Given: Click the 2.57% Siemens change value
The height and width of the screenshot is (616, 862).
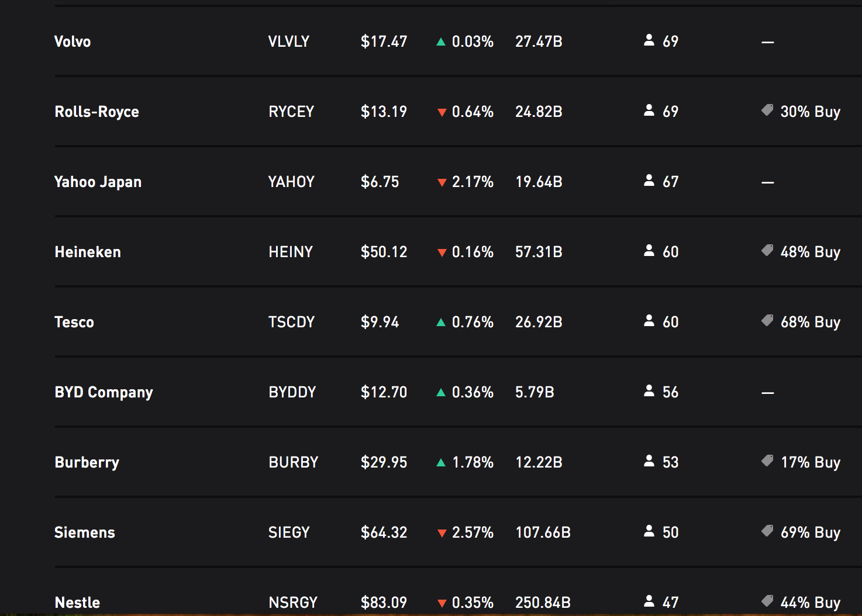Looking at the screenshot, I should pyautogui.click(x=473, y=532).
